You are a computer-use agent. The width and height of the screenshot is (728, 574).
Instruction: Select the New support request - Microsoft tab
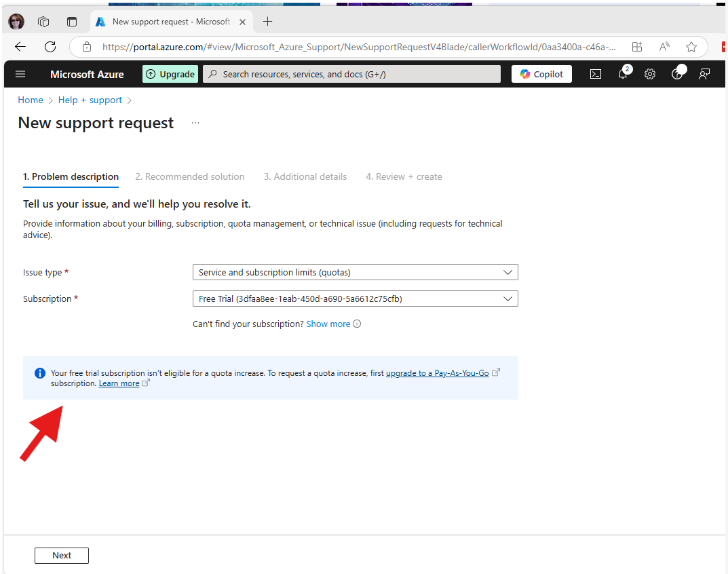pyautogui.click(x=171, y=22)
